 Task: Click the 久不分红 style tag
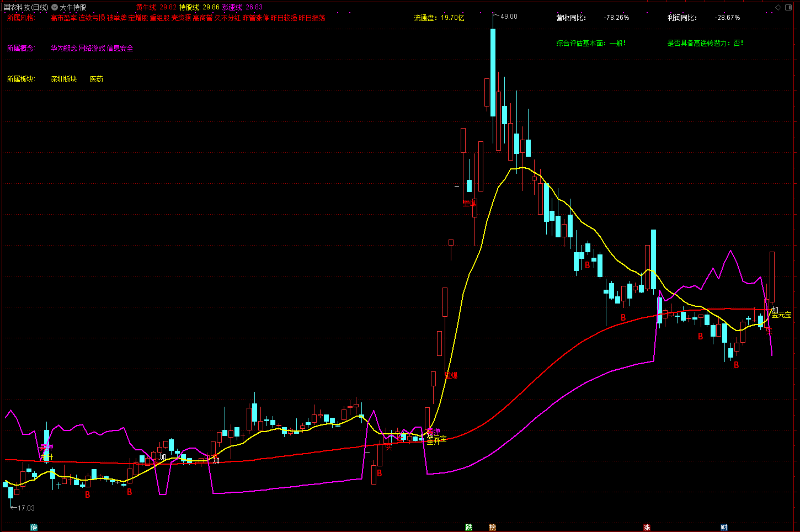coord(227,18)
